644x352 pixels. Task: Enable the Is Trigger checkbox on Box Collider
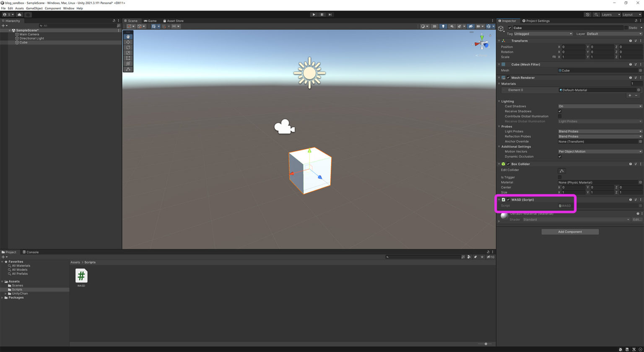coord(560,177)
